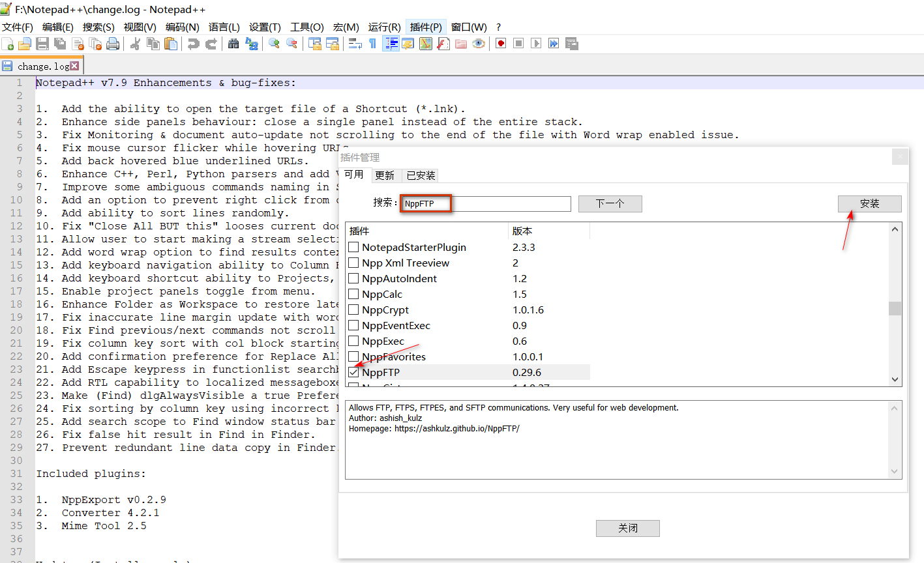This screenshot has width=924, height=563.
Task: Click the Homepage text for NppFTP
Action: tap(434, 429)
